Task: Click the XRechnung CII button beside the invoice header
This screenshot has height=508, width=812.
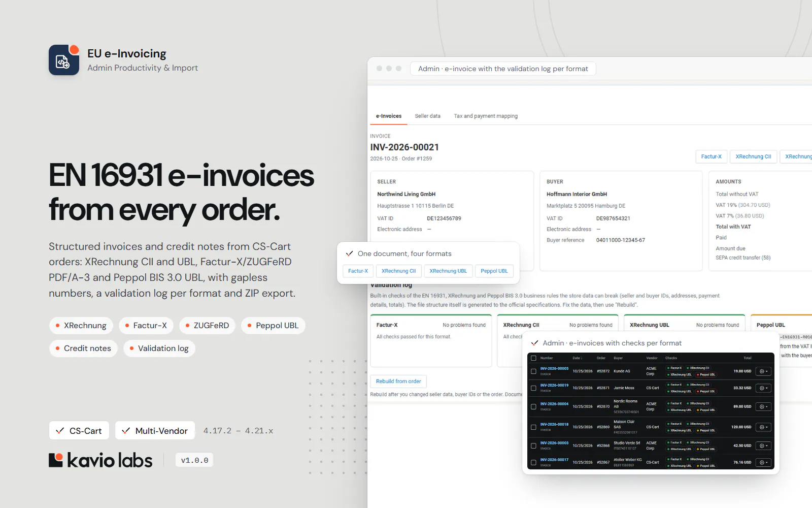Action: (753, 156)
